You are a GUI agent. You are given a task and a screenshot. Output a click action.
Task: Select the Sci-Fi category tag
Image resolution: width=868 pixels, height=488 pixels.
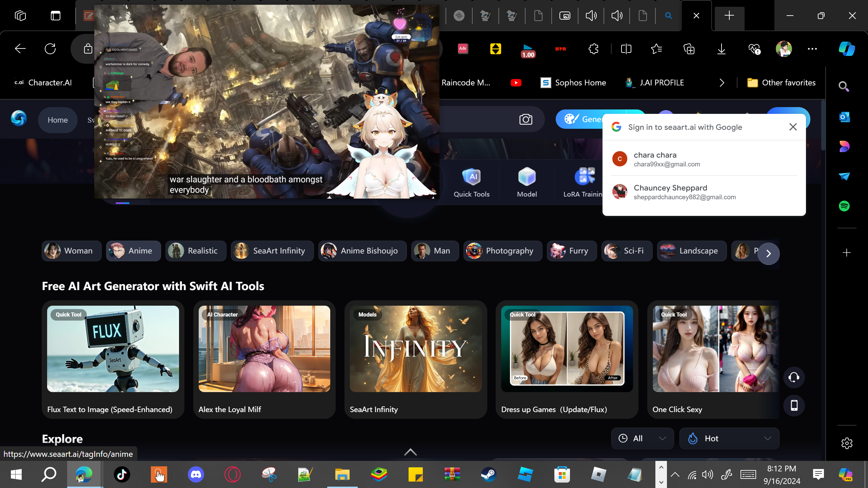click(x=627, y=251)
